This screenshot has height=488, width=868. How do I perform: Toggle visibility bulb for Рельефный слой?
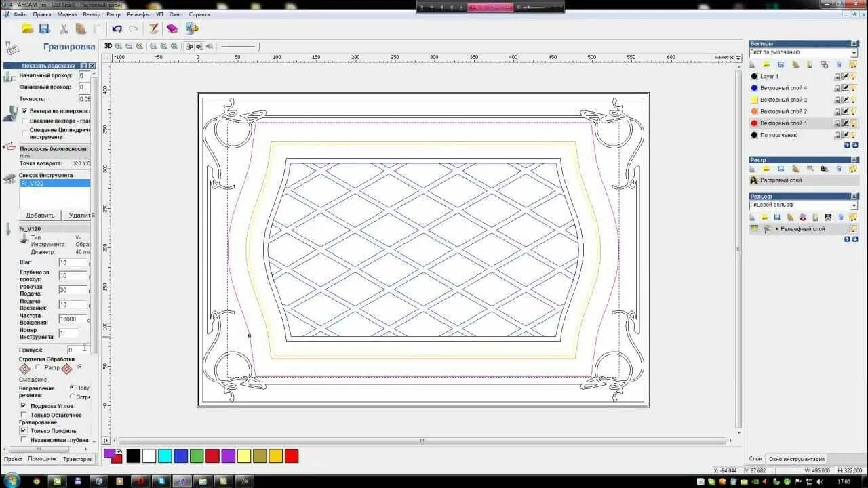pyautogui.click(x=853, y=229)
